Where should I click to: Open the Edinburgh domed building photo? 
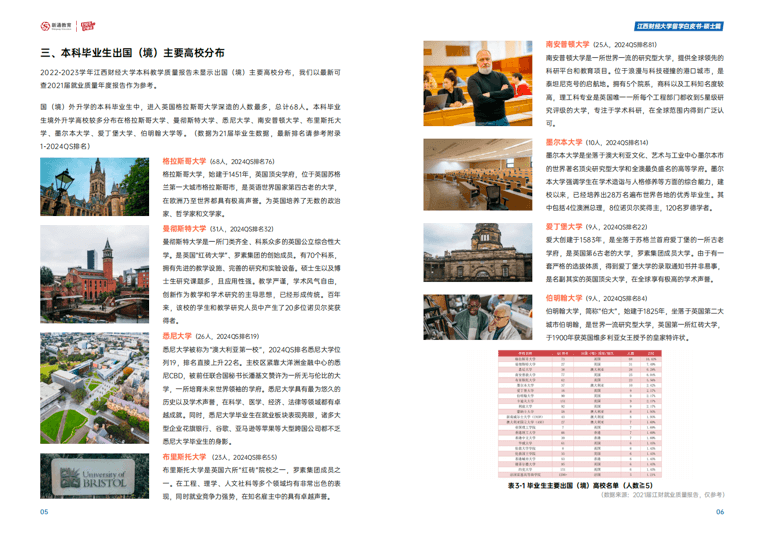tap(478, 252)
